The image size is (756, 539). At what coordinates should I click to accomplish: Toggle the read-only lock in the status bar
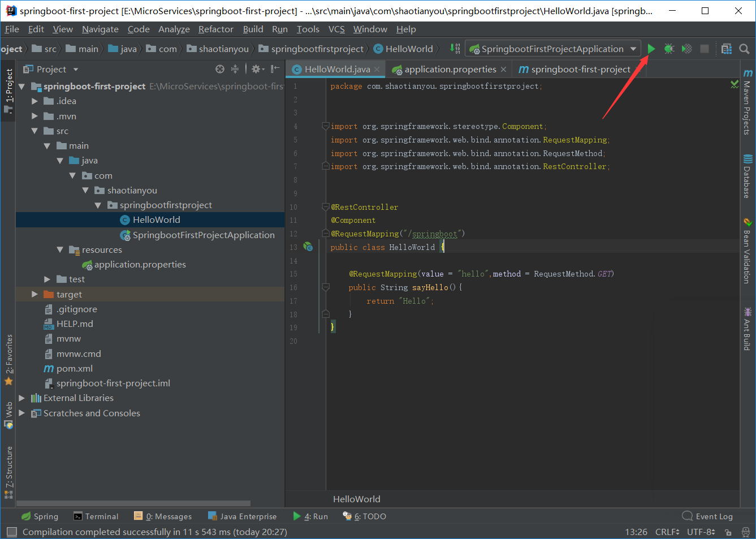click(x=728, y=532)
